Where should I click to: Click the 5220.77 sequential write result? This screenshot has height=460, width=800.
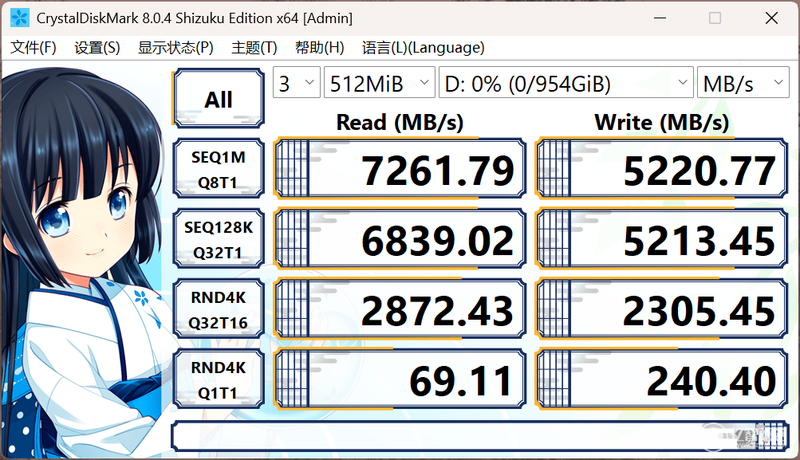click(662, 168)
